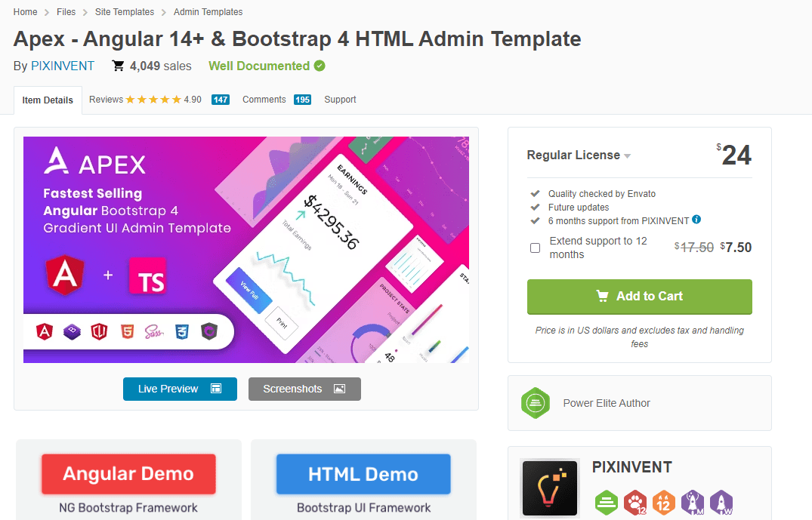812x520 pixels.
Task: Click the purple rocket badge with M letter
Action: pyautogui.click(x=693, y=503)
